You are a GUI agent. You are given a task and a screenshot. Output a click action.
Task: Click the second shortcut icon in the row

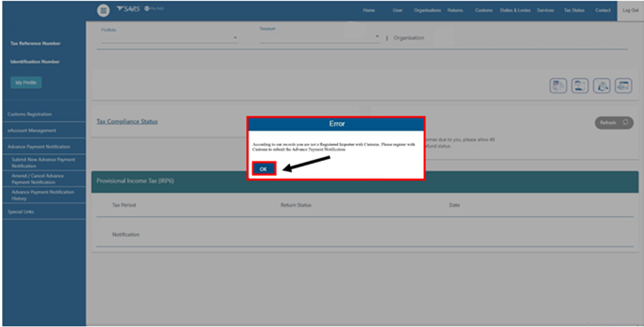[x=580, y=85]
